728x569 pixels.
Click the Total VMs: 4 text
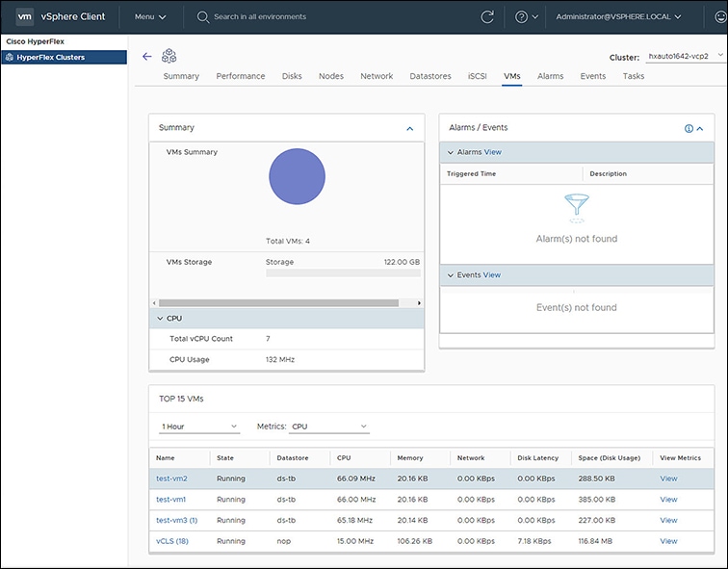288,241
